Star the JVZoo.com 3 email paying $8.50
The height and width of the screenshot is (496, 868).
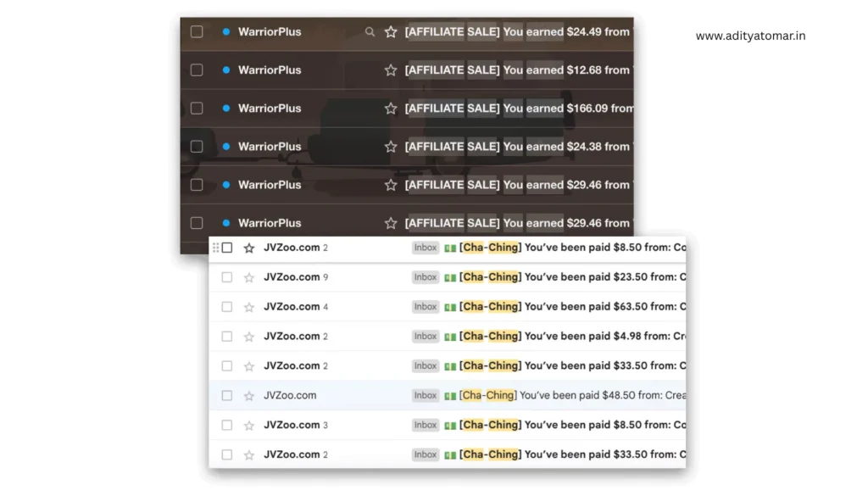click(249, 425)
